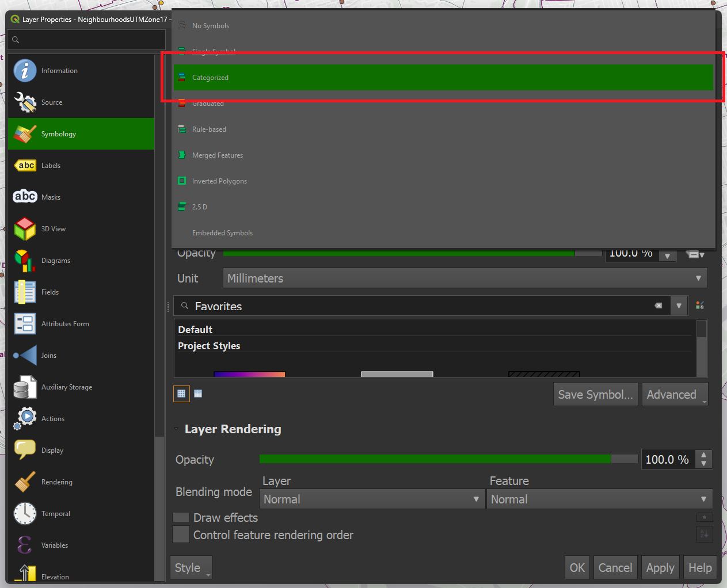727x588 pixels.
Task: Expand the Favorites filter dropdown arrow
Action: 679,306
